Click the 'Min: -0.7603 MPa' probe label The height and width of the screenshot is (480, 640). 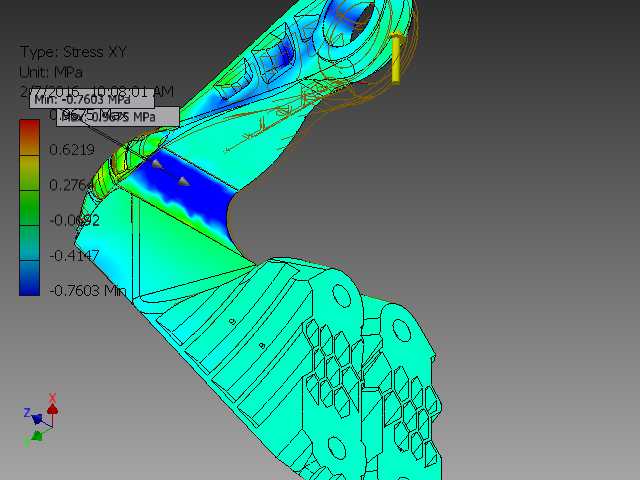92,100
